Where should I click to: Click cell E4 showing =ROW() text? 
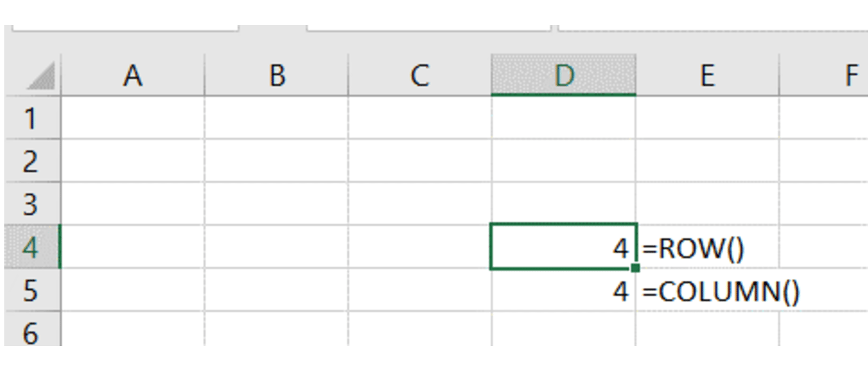(x=707, y=248)
